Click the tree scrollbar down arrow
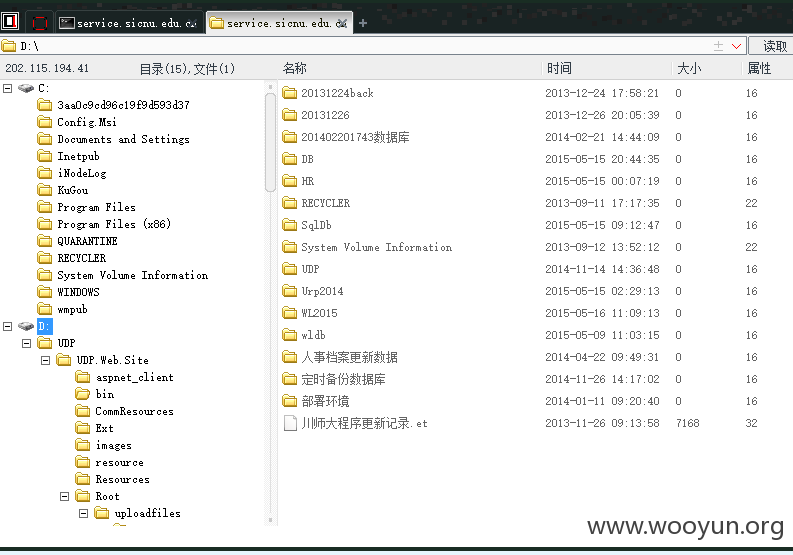 pyautogui.click(x=270, y=520)
